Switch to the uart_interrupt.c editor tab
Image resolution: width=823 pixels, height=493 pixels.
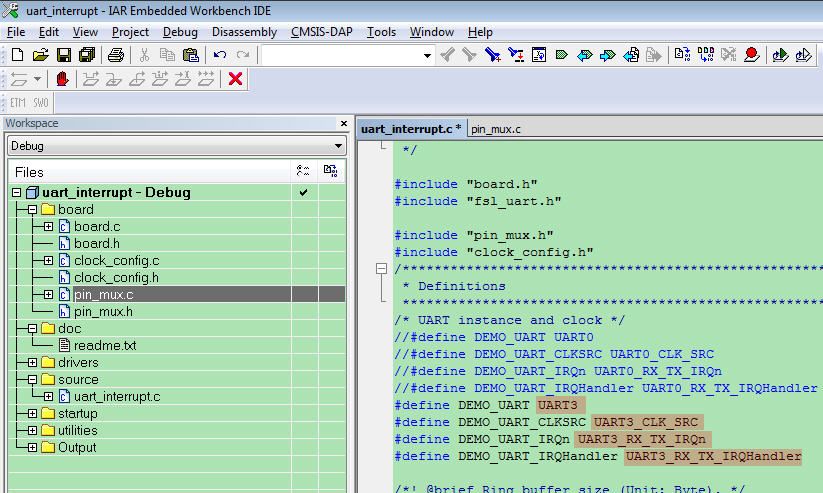pyautogui.click(x=411, y=129)
